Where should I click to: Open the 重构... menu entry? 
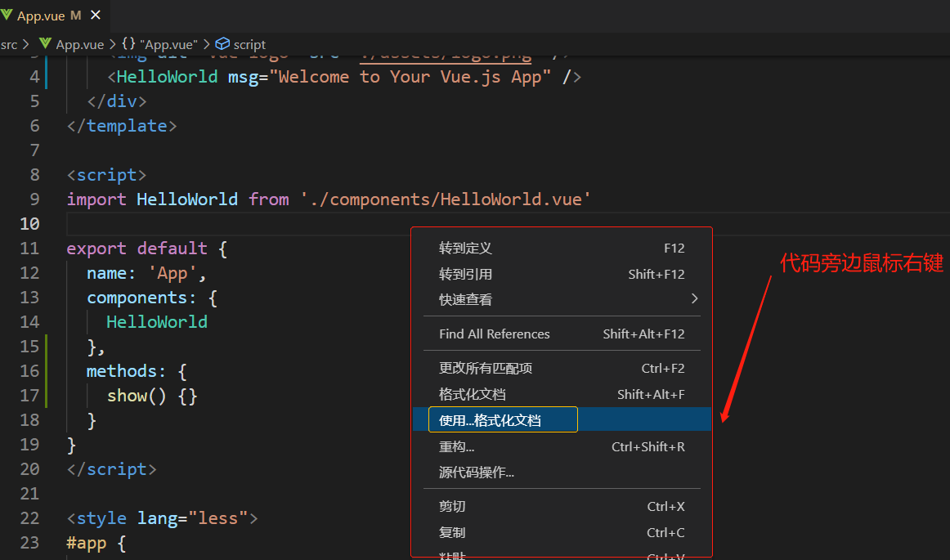[562, 446]
